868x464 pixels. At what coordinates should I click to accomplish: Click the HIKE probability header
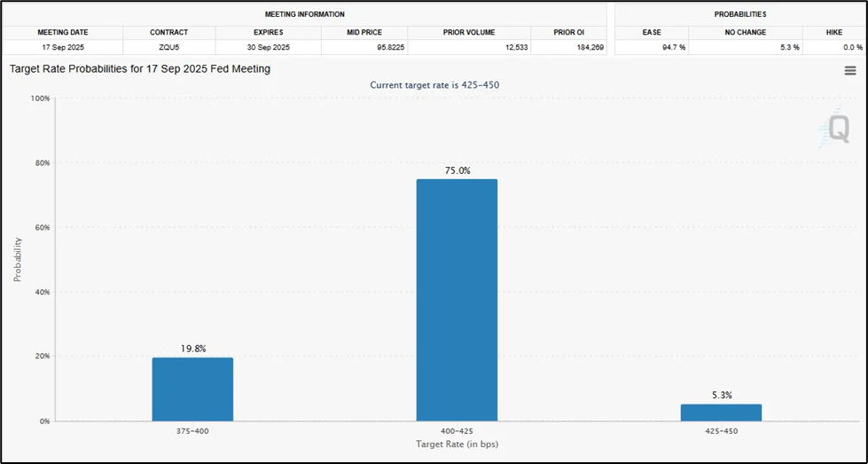(x=834, y=33)
